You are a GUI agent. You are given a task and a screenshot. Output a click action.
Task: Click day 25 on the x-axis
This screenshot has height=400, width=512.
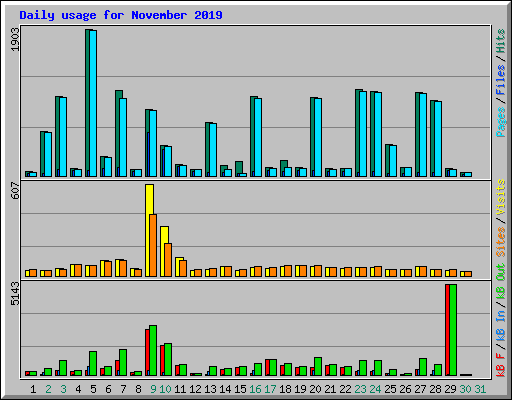pyautogui.click(x=390, y=389)
